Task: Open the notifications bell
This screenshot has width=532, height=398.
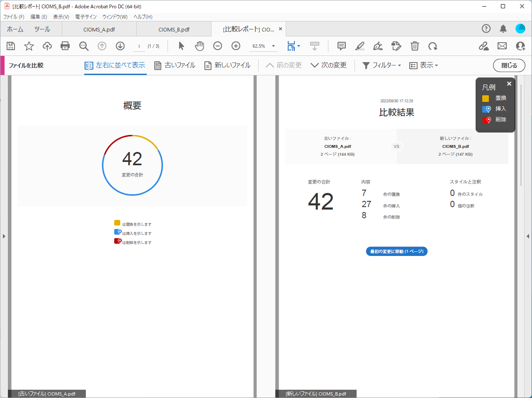Action: (503, 29)
